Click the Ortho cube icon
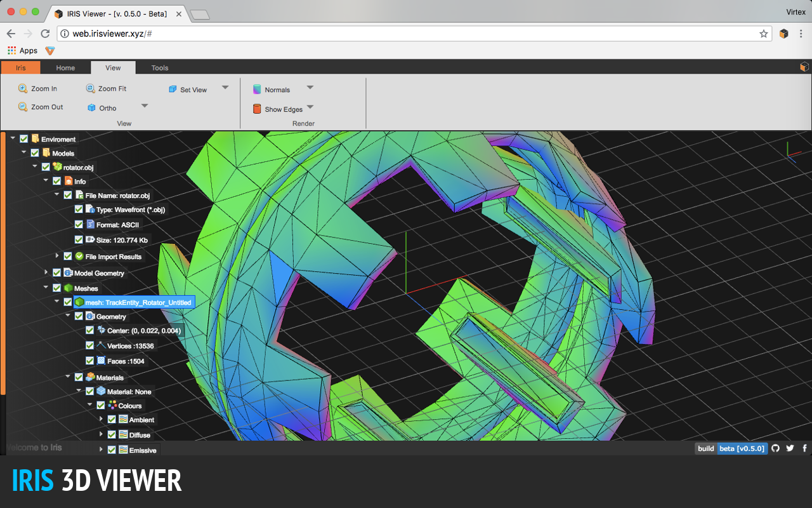The width and height of the screenshot is (812, 508). (91, 108)
